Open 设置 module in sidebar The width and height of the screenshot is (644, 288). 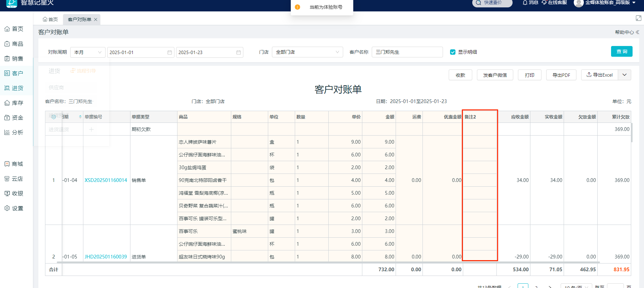click(x=14, y=208)
